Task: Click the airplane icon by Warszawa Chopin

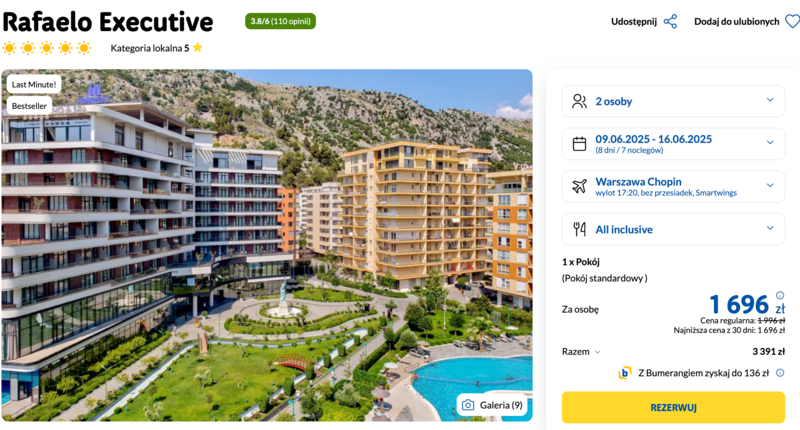Action: coord(579,186)
